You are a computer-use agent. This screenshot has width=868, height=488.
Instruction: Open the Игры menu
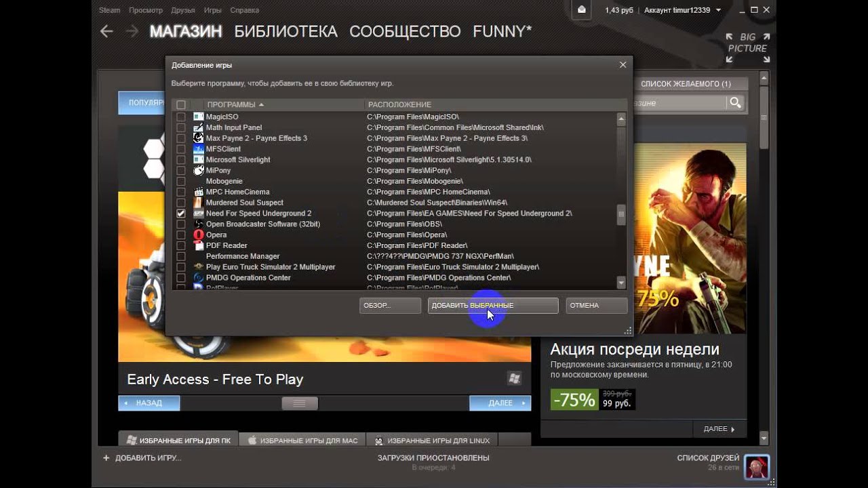(212, 10)
